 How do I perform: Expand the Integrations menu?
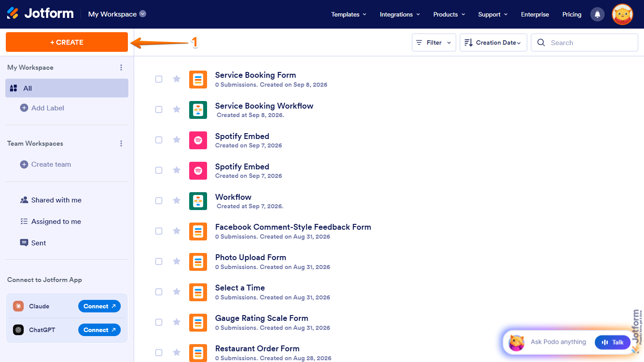[x=400, y=14]
